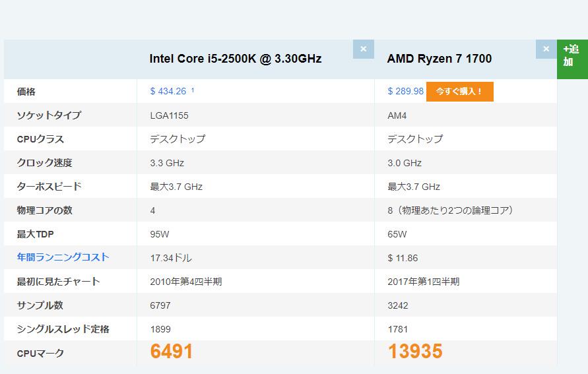Click the 8（物理あたり2つの論理コア） value
This screenshot has height=374, width=588.
click(x=450, y=210)
